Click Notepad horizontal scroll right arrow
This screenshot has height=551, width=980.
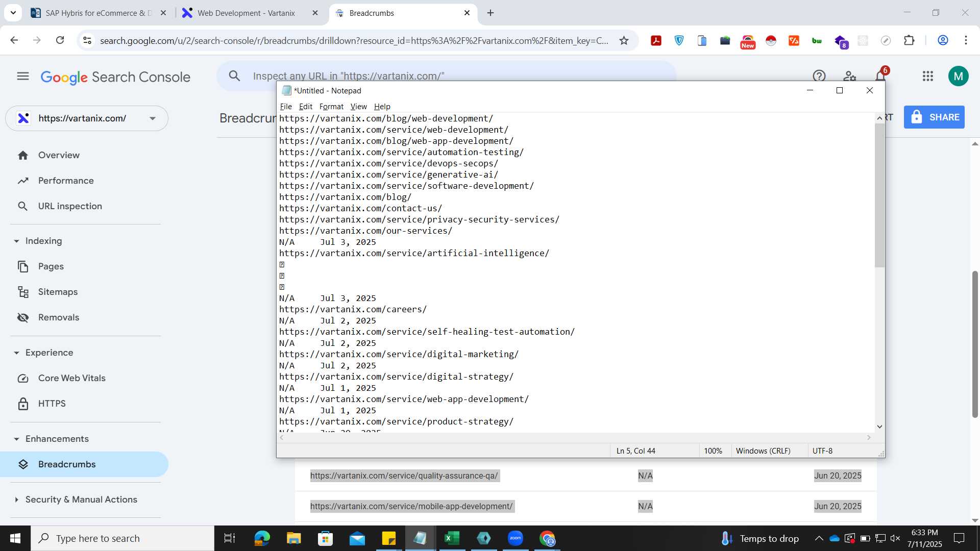pos(869,438)
